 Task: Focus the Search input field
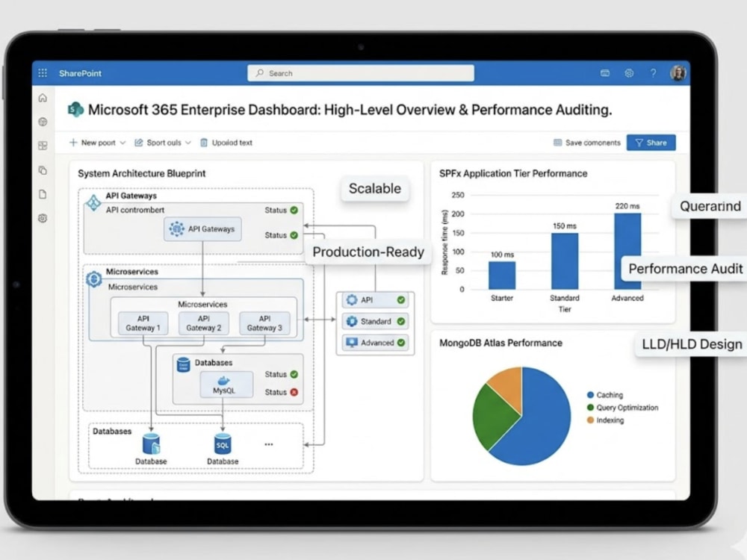click(361, 73)
